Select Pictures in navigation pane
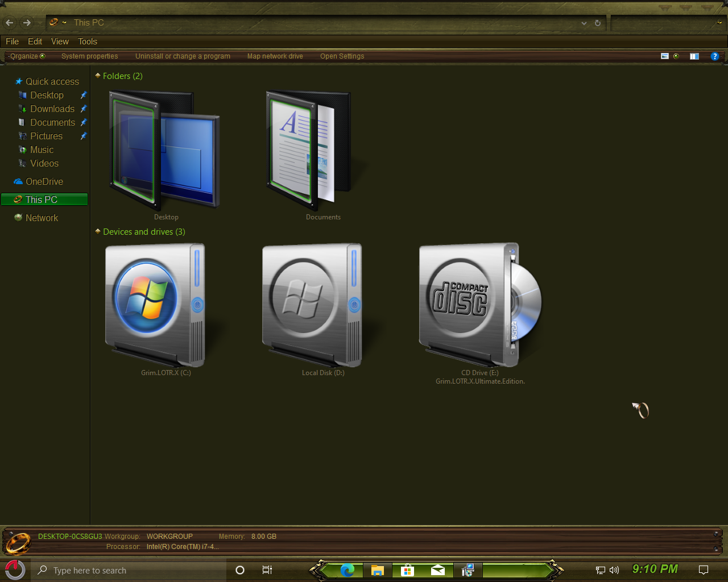The image size is (728, 582). pyautogui.click(x=46, y=136)
